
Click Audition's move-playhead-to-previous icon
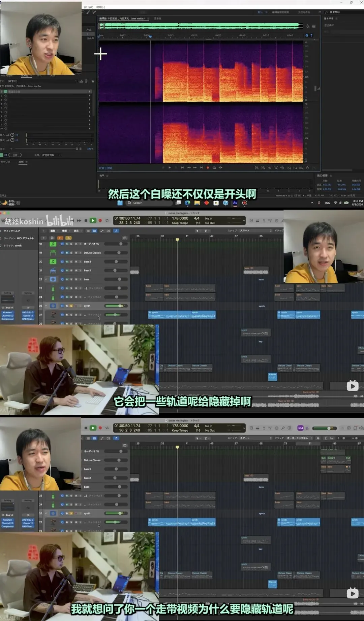[x=182, y=167]
